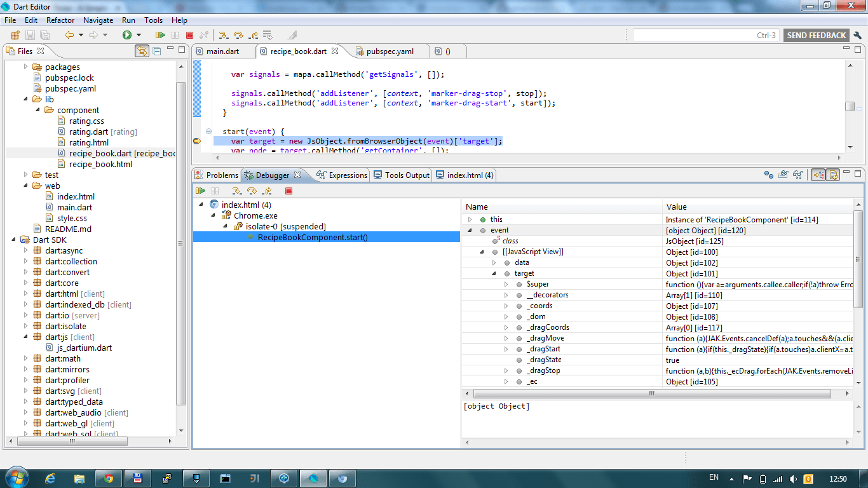Click the green Run button

(x=127, y=34)
